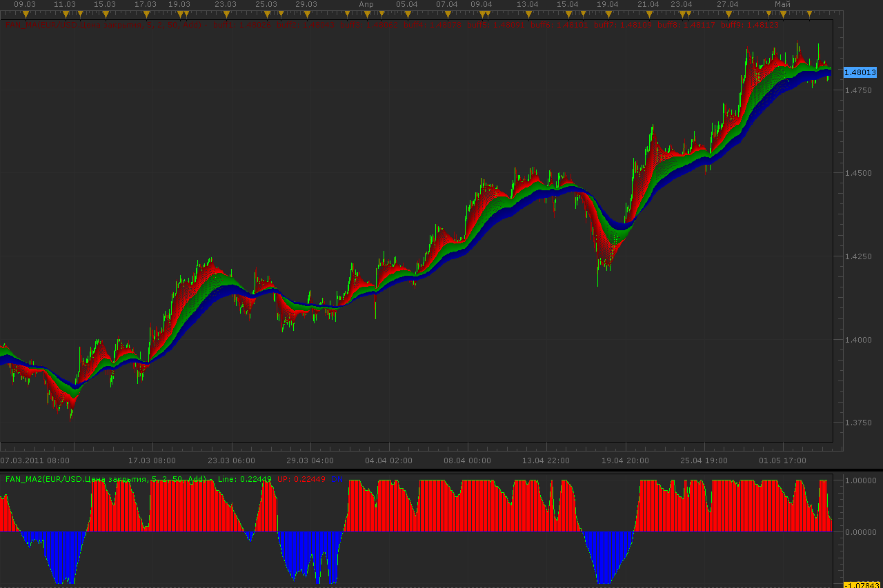Click the Line: 0.22449 indicator value
Viewport: 883px width, 588px height.
click(x=245, y=479)
